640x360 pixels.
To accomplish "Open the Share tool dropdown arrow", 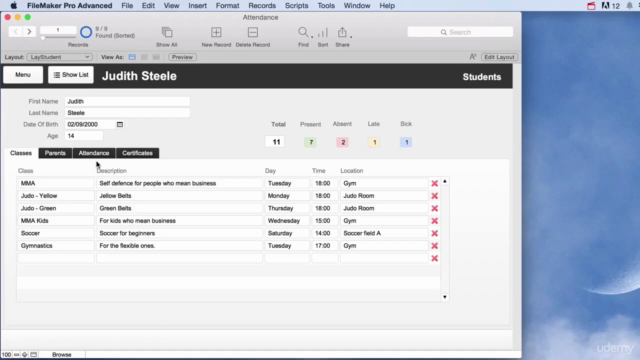I will 351,37.
